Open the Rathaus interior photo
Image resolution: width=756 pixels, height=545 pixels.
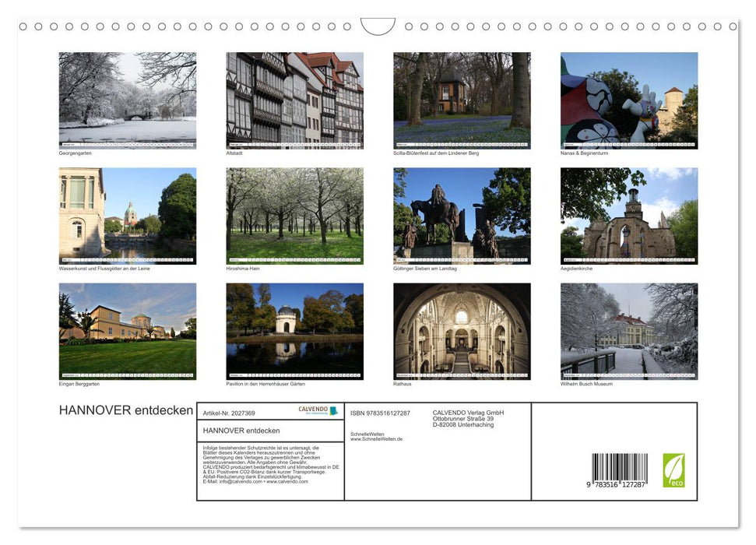coord(461,330)
